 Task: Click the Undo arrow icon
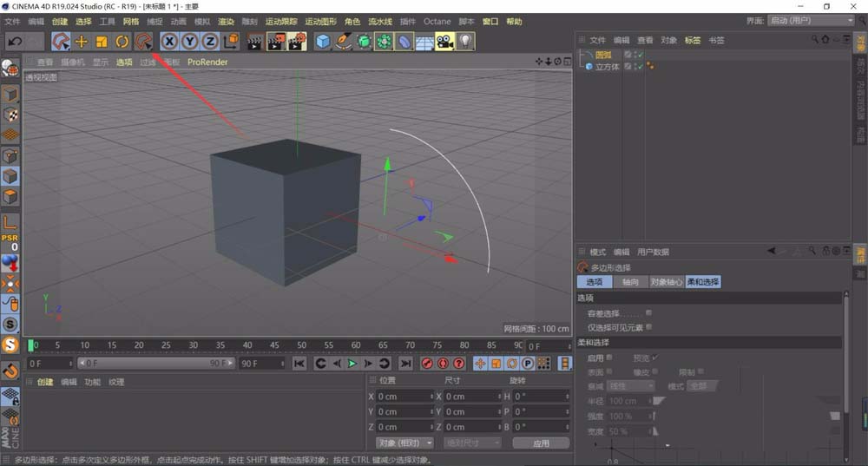(x=15, y=42)
